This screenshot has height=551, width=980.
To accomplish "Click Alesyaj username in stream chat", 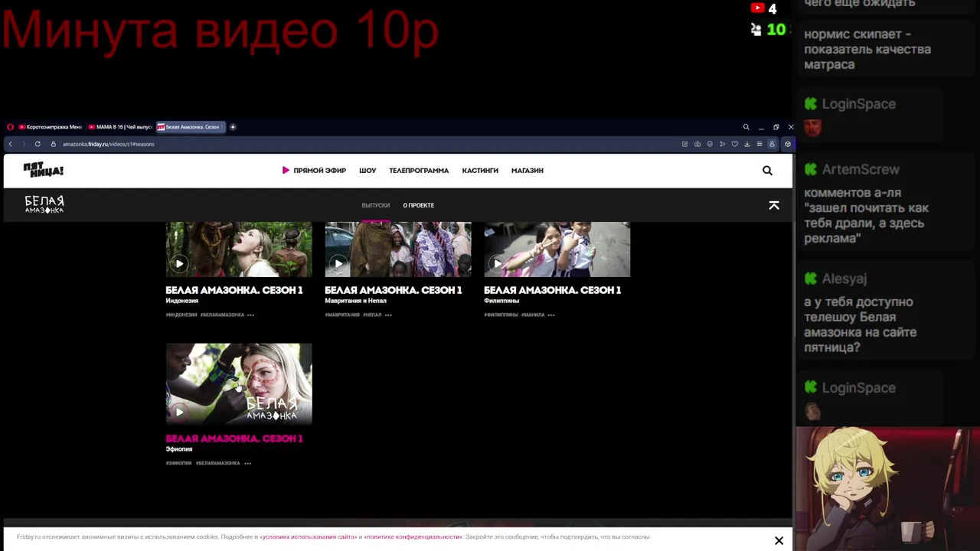I will pos(844,279).
